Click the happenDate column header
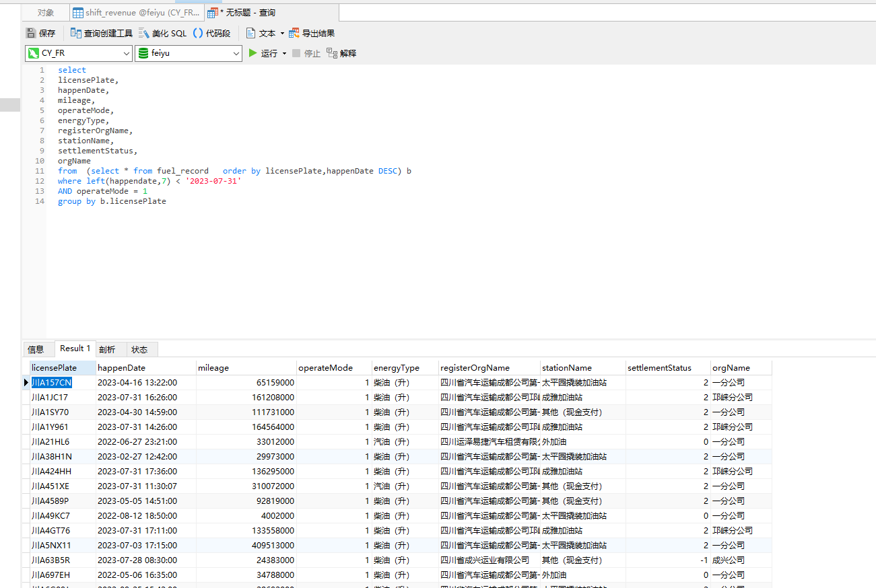Viewport: 876px width, 588px height. coord(145,368)
